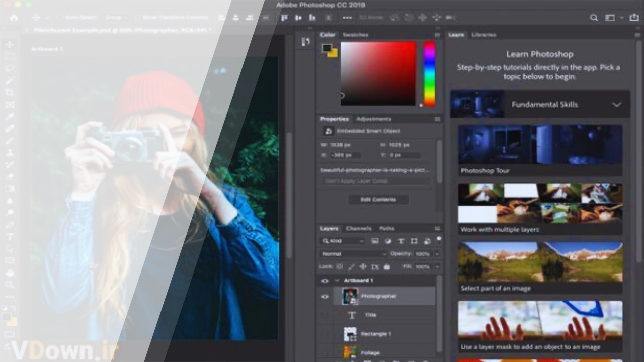
Task: Select the Move tool in the toolbox
Action: [x=10, y=44]
